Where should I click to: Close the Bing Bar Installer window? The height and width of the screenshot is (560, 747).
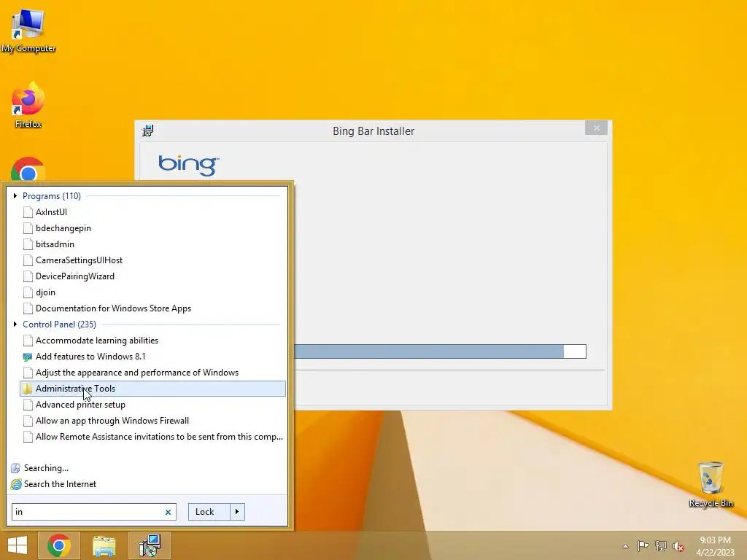pyautogui.click(x=596, y=128)
